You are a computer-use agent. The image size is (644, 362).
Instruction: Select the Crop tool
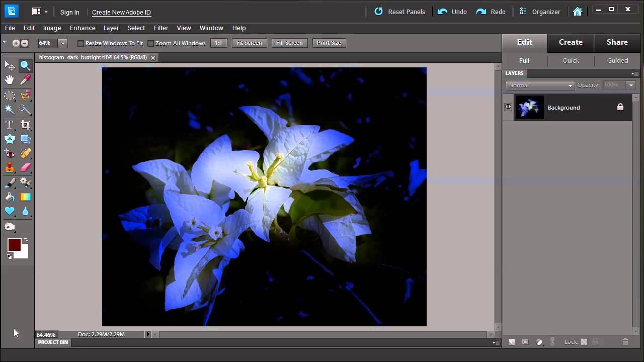tap(25, 125)
